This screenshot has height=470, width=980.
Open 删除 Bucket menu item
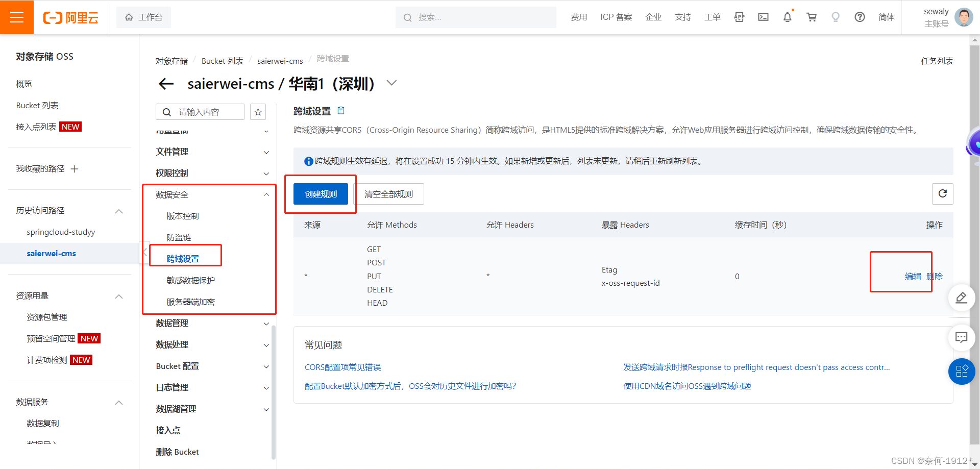coord(177,452)
